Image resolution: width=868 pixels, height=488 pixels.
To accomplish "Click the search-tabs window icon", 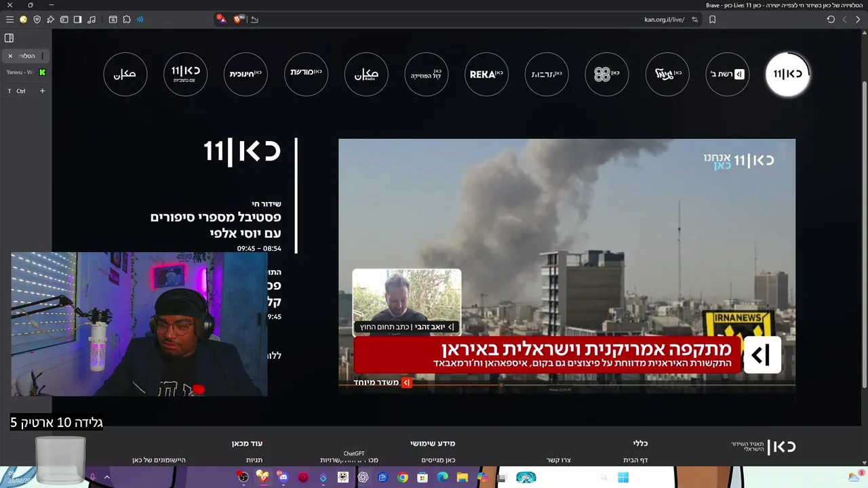I will coord(113,20).
